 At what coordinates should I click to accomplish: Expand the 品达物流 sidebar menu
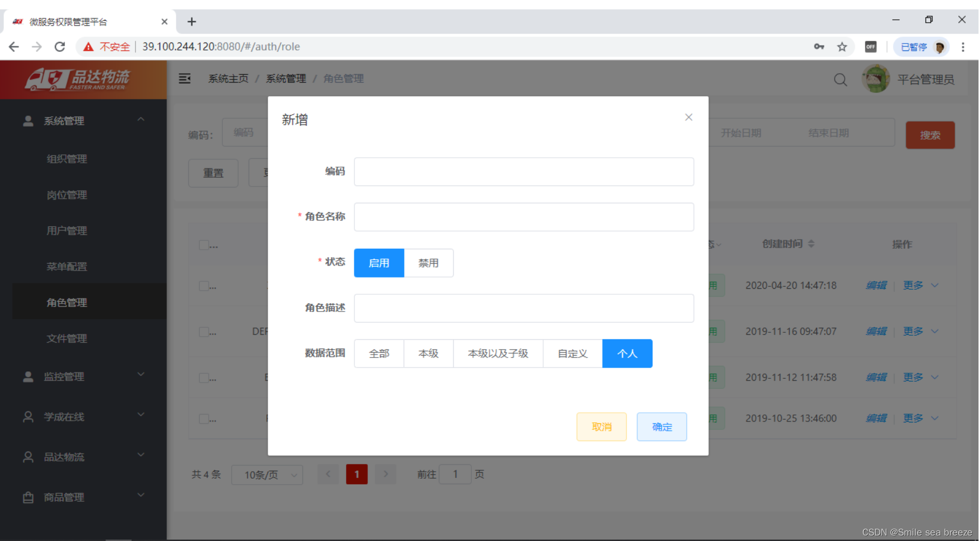[x=83, y=456]
